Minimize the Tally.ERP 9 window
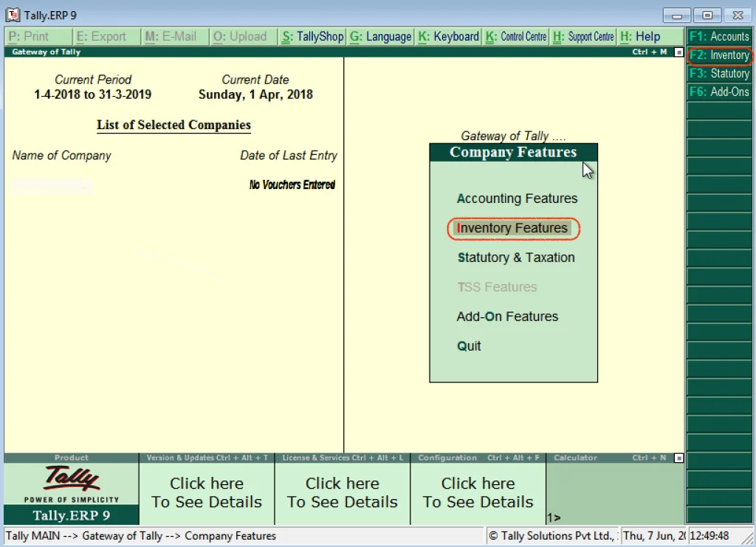The width and height of the screenshot is (756, 547). click(x=677, y=16)
